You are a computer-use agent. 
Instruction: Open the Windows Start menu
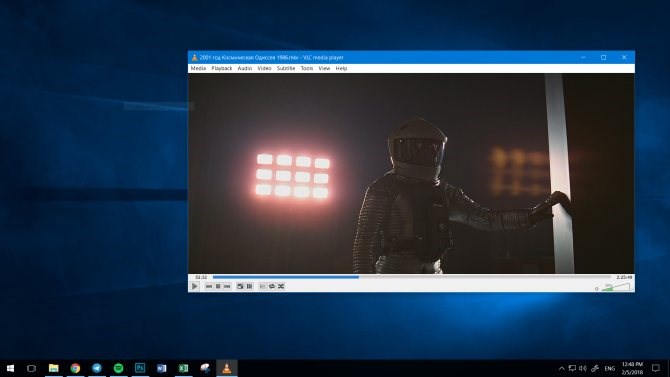(10, 368)
